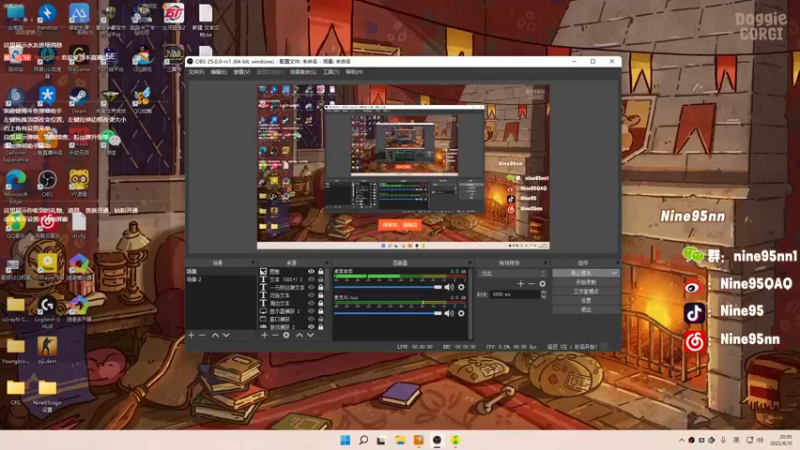Expand the streaming button dropdown arrow
800x450 pixels.
coord(614,273)
